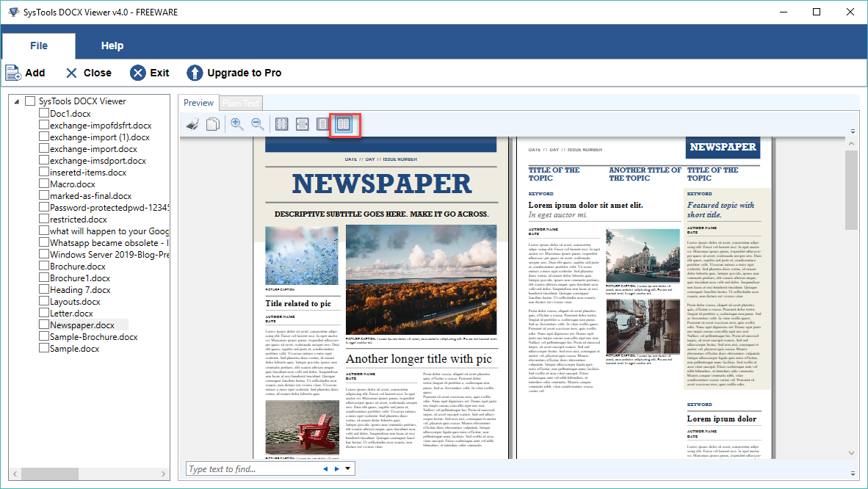Select Heading 7.docx in file tree

pos(80,289)
